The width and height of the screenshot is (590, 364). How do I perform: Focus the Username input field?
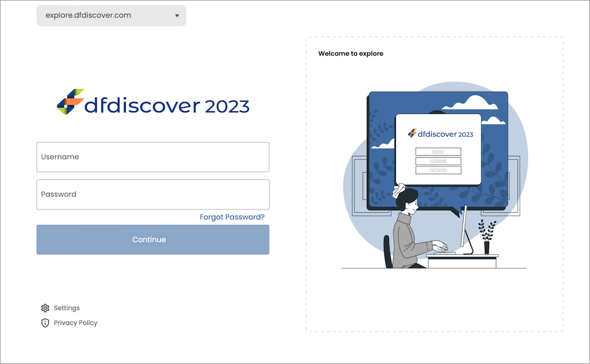coord(153,157)
